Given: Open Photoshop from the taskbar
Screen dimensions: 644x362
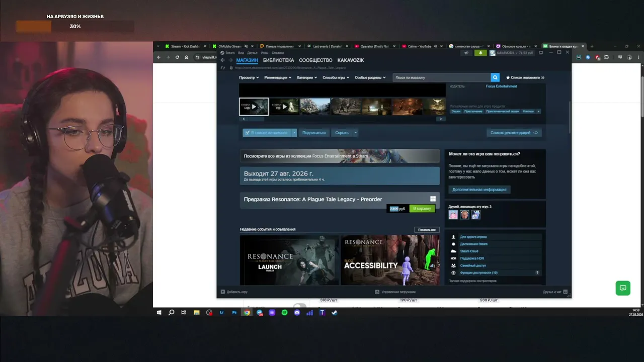Looking at the screenshot, I should tap(234, 312).
